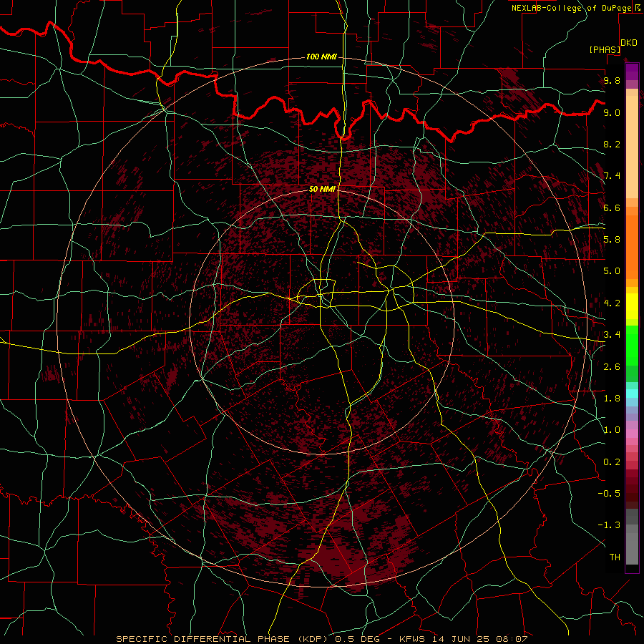Screen dimensions: 644x644
Task: Click the 3.4 value on the color scale
Action: coord(612,335)
